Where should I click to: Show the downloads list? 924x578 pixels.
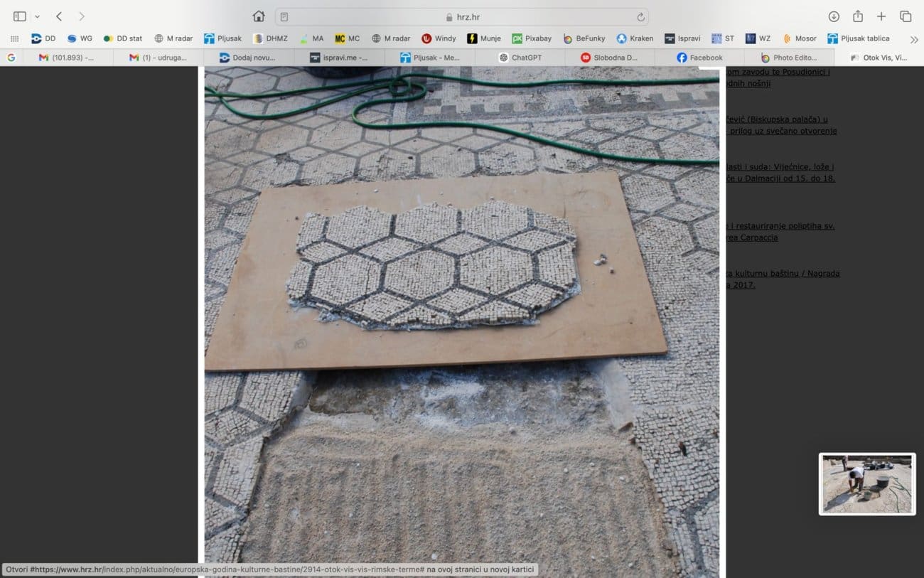click(x=834, y=16)
